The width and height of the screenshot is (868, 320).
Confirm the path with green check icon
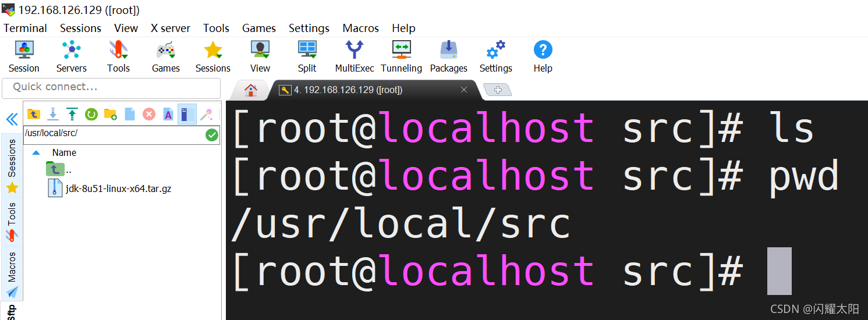212,135
